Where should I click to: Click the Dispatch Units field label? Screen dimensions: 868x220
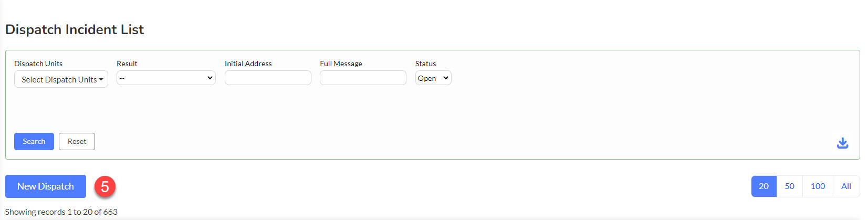(38, 64)
